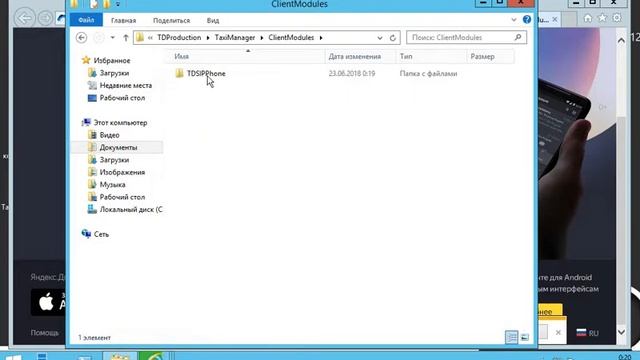
Task: Sort by Дата изменения column header
Action: 360,56
